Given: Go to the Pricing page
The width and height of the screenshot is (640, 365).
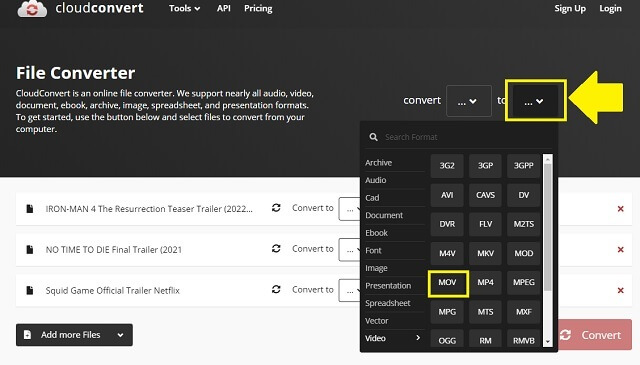Looking at the screenshot, I should pos(258,8).
